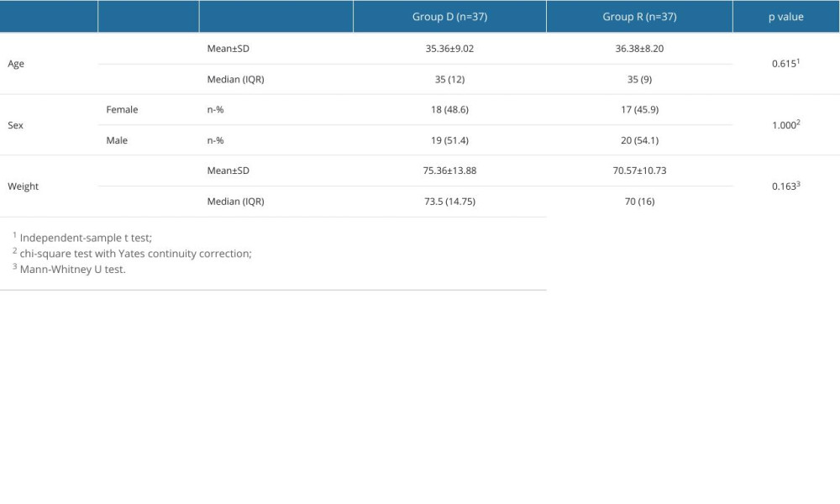Screen dimensions: 840x504
Task: Click the Age p value '0.615'
Action: (784, 64)
